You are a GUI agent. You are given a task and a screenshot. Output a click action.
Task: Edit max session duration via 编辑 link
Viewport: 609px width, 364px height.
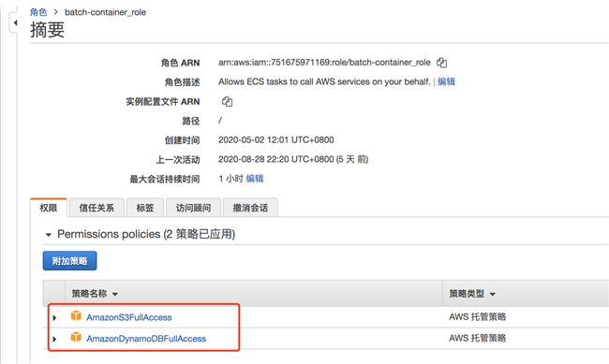pyautogui.click(x=255, y=179)
